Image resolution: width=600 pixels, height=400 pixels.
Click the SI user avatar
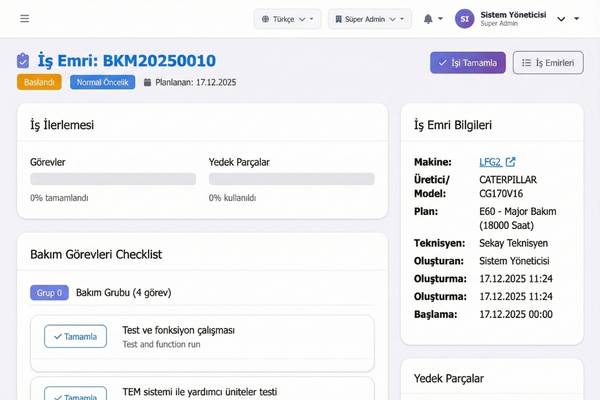click(x=465, y=19)
